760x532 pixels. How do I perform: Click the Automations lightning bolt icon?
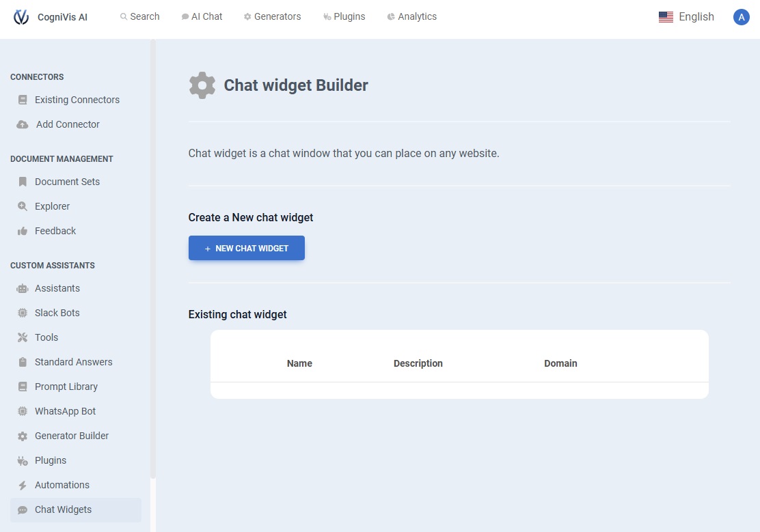[23, 485]
